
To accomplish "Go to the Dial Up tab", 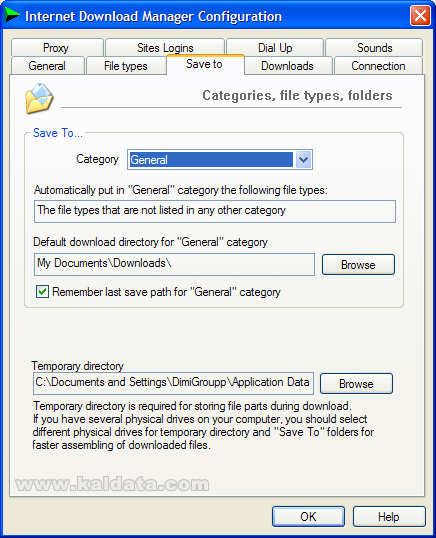I will tap(275, 48).
